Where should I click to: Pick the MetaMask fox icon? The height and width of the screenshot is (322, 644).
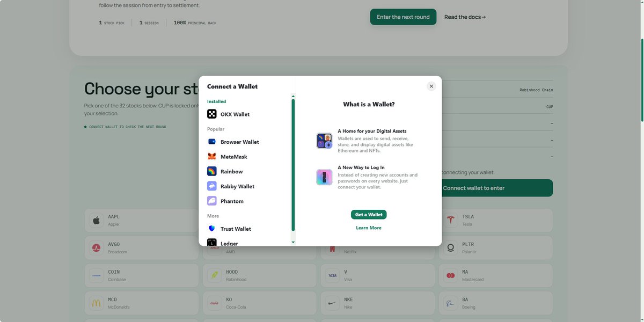coord(212,157)
